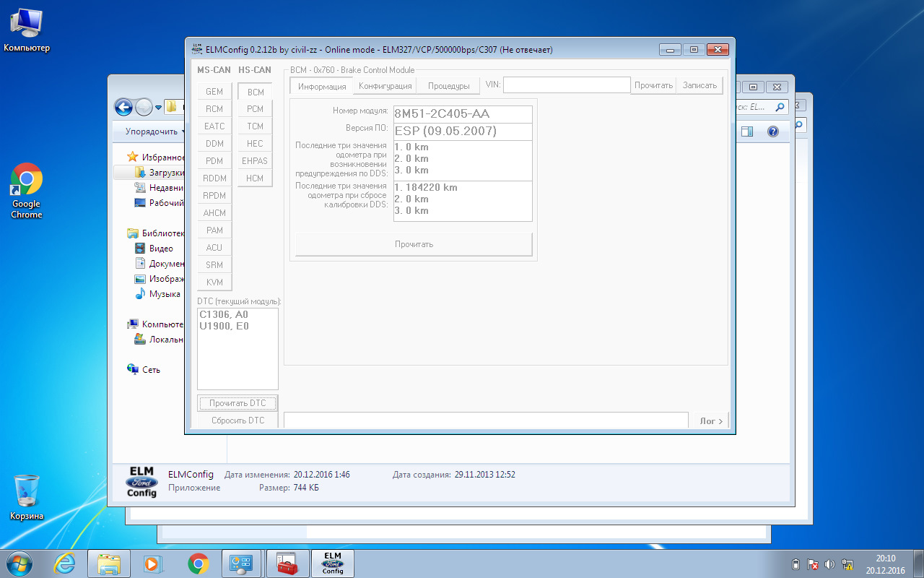
Task: Open the Recycle Bin (Корзина) icon
Action: [x=27, y=493]
